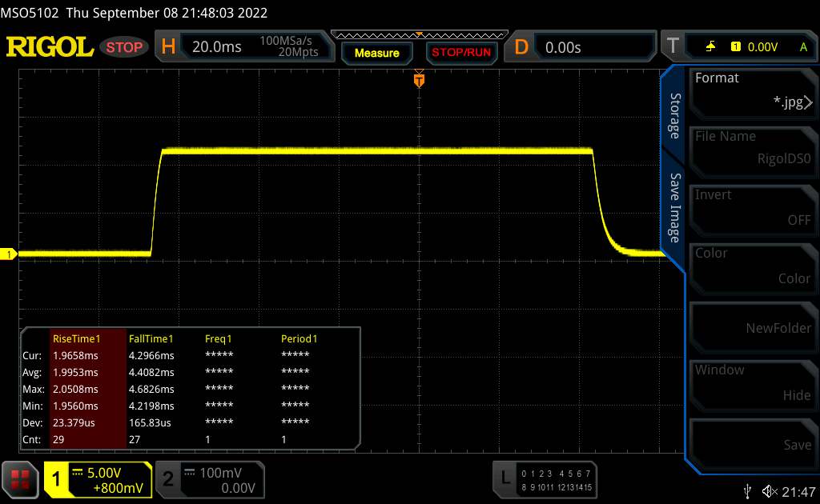
Task: Toggle the muted speaker sound icon
Action: [x=770, y=491]
